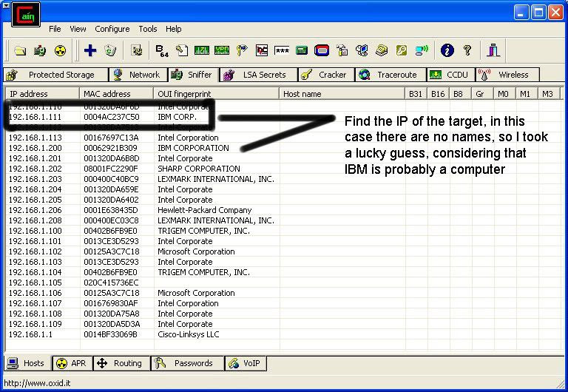The height and width of the screenshot is (392, 568).
Task: Sort by MAC address column header
Action: pos(116,94)
